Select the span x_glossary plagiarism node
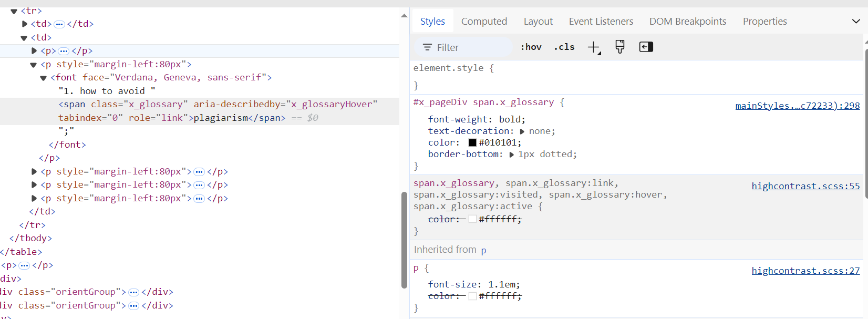Screen dimensions: 868x319 tap(200, 111)
